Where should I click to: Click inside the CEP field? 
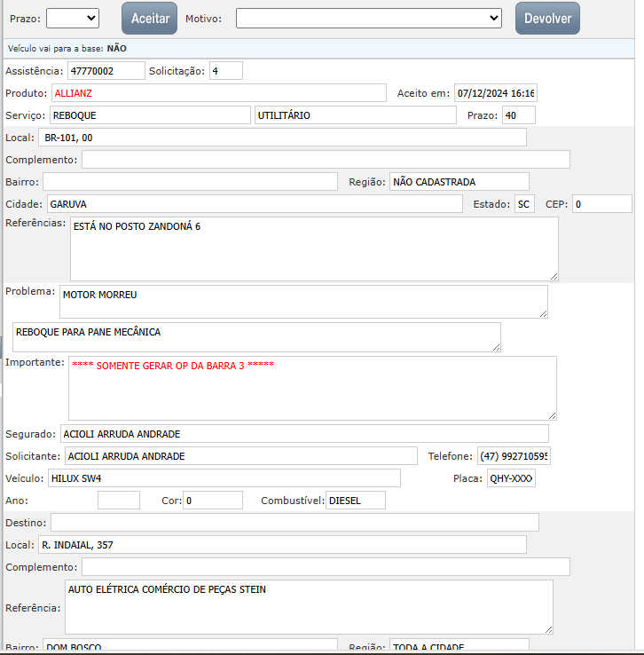click(x=601, y=204)
